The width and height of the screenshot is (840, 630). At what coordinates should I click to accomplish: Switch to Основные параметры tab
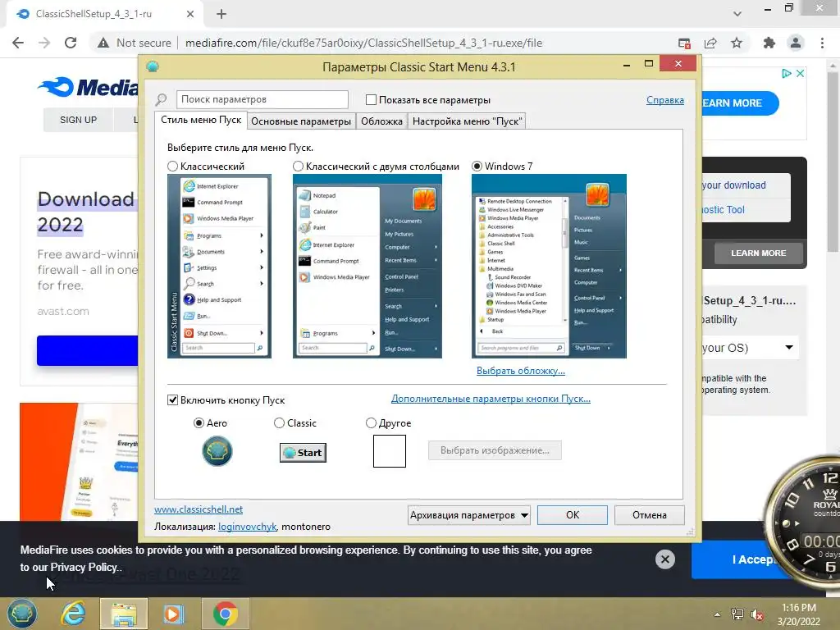pos(301,121)
